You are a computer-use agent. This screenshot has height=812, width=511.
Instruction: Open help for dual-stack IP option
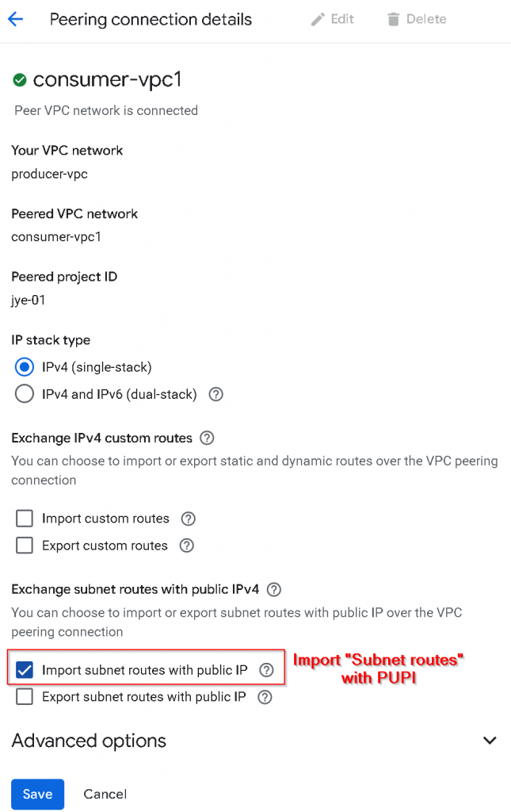tap(215, 394)
